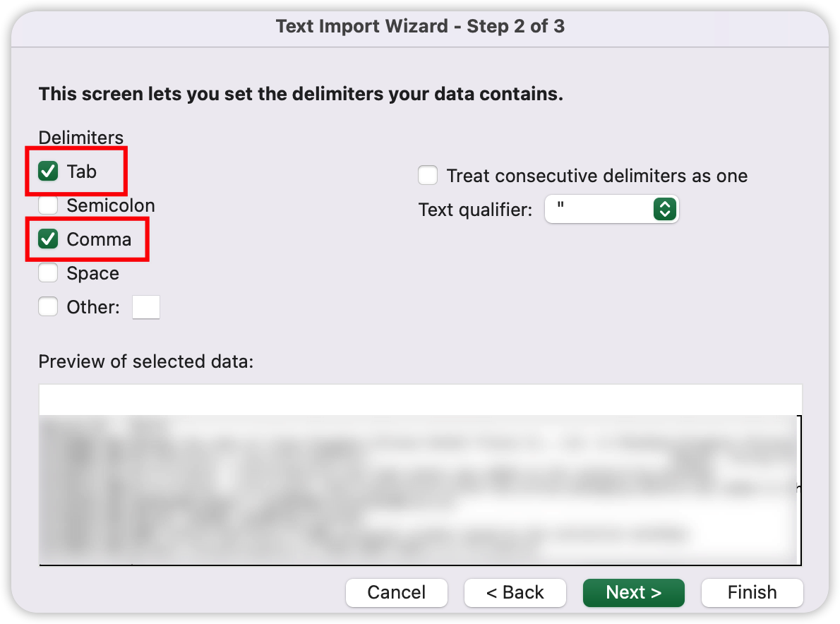840x624 pixels.
Task: Click inside the blurred data preview area
Action: 420,491
